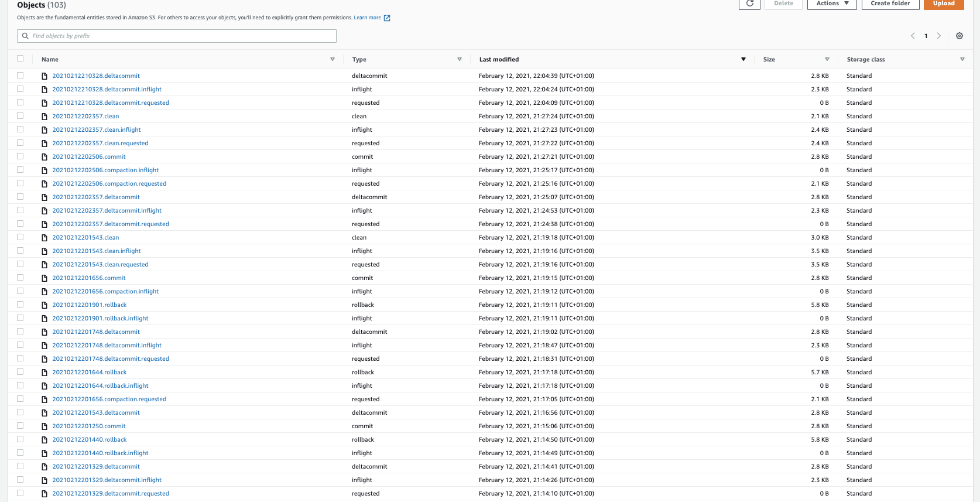Click file icon of 20210212201656.commit
This screenshot has width=980, height=502.
click(x=44, y=278)
